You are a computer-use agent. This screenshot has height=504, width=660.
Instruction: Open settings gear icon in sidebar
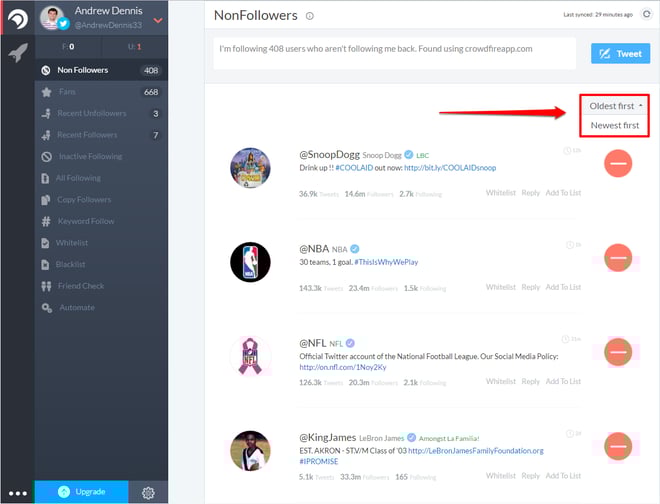coord(148,493)
